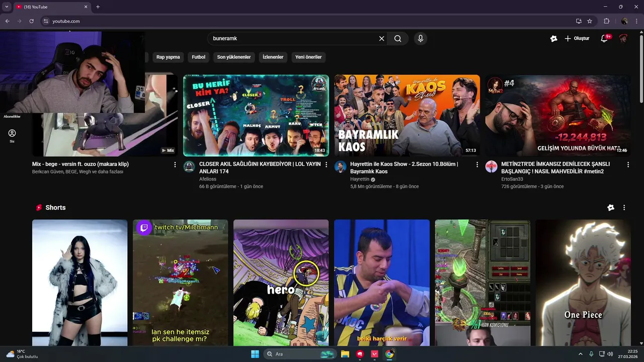Open Chrome profile avatar
Viewport: 644px width, 362px height.
pyautogui.click(x=624, y=21)
